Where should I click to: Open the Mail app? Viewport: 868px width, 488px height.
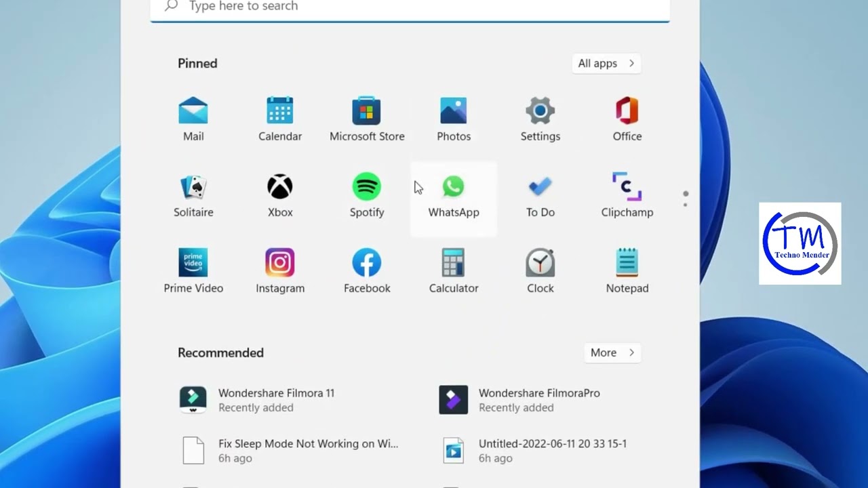click(x=193, y=119)
